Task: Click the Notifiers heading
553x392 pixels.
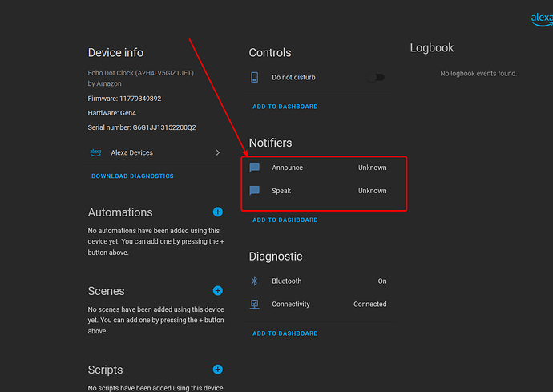Action: click(x=271, y=143)
